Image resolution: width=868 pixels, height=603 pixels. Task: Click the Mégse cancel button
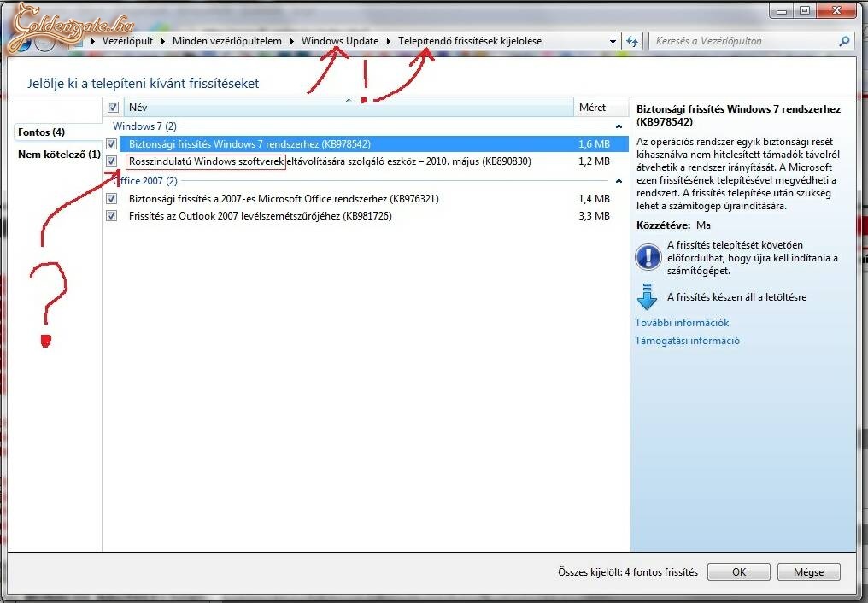pyautogui.click(x=808, y=572)
